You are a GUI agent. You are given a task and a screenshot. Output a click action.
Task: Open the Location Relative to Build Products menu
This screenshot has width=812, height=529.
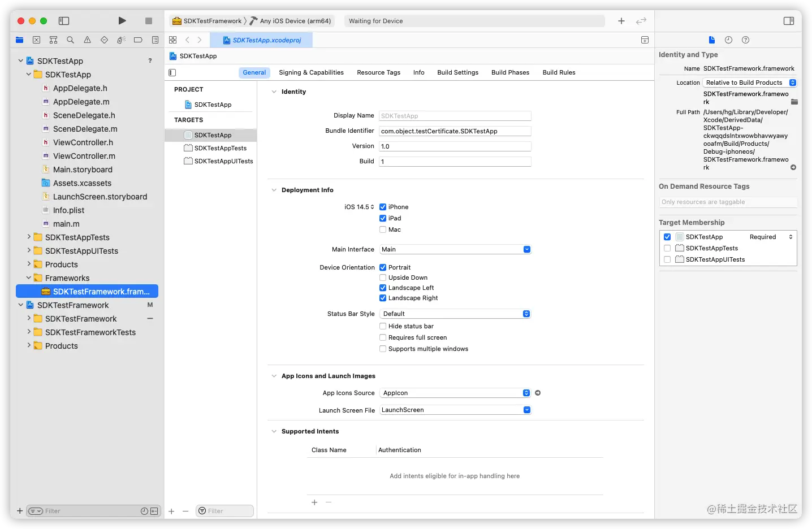[750, 83]
